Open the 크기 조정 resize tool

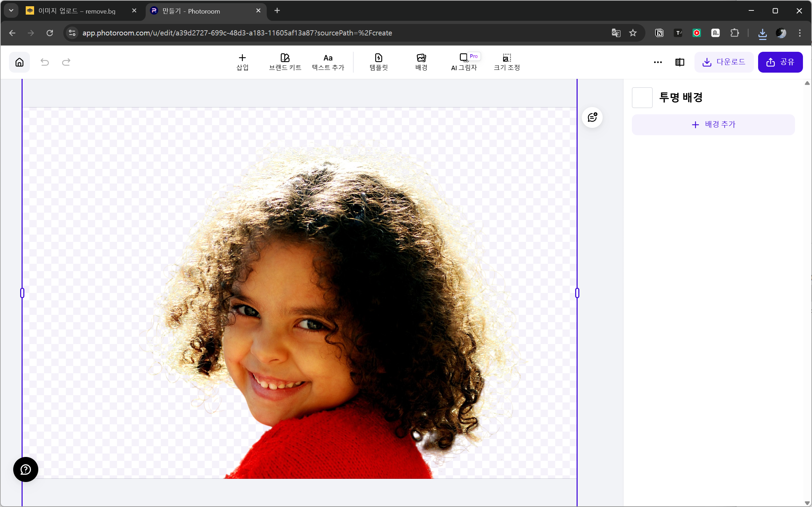coord(507,62)
